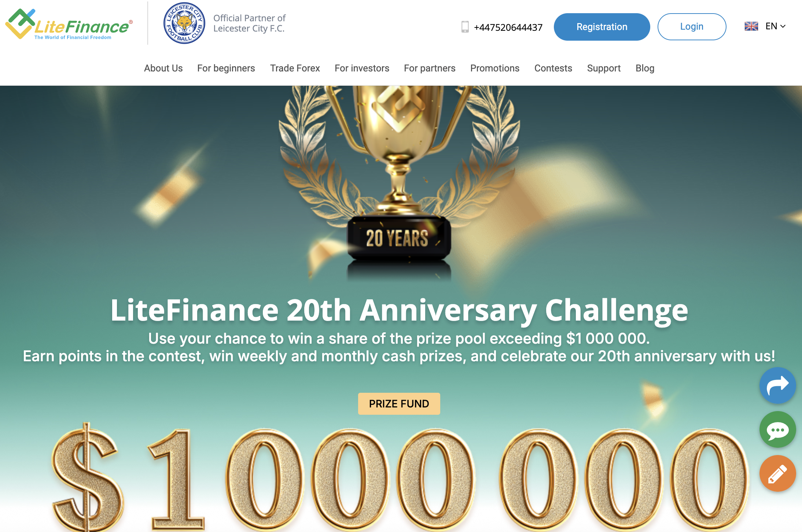Click the UK flag language icon
The width and height of the screenshot is (802, 532).
[751, 26]
